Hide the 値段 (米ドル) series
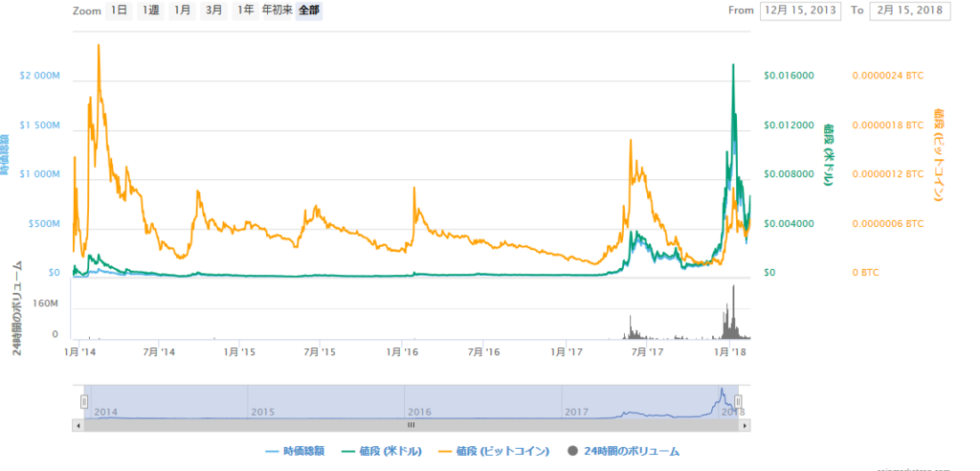Screen dimensions: 980x471 coord(386,450)
